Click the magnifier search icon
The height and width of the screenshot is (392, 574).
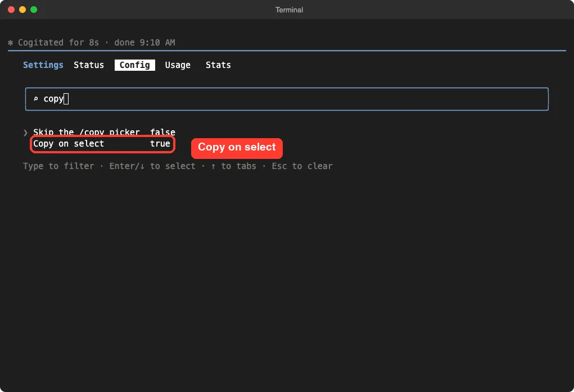pos(35,99)
